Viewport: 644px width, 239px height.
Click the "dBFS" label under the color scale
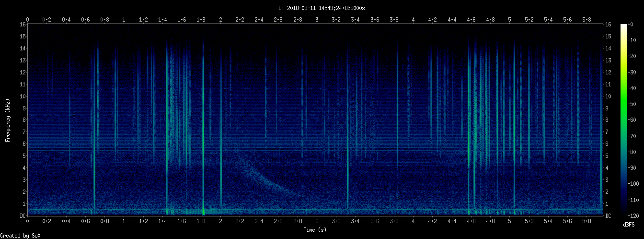[629, 225]
